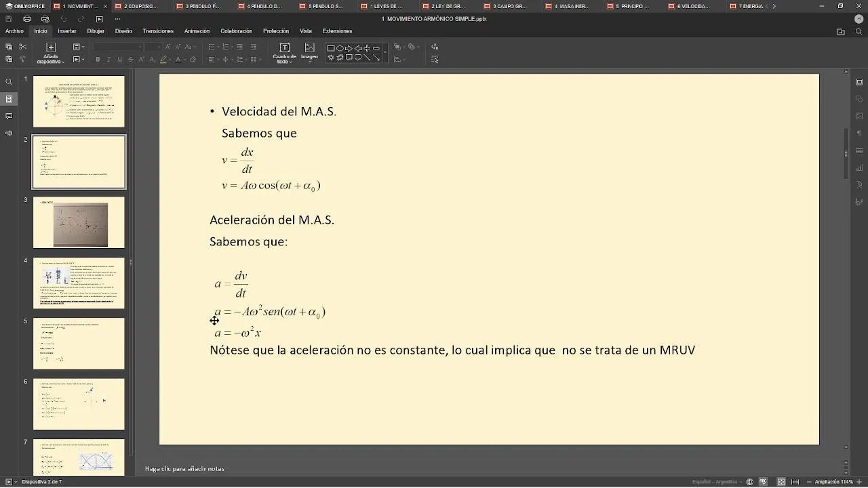Viewport: 868px width, 488px height.
Task: Select slide 3 thumbnail
Action: point(79,222)
